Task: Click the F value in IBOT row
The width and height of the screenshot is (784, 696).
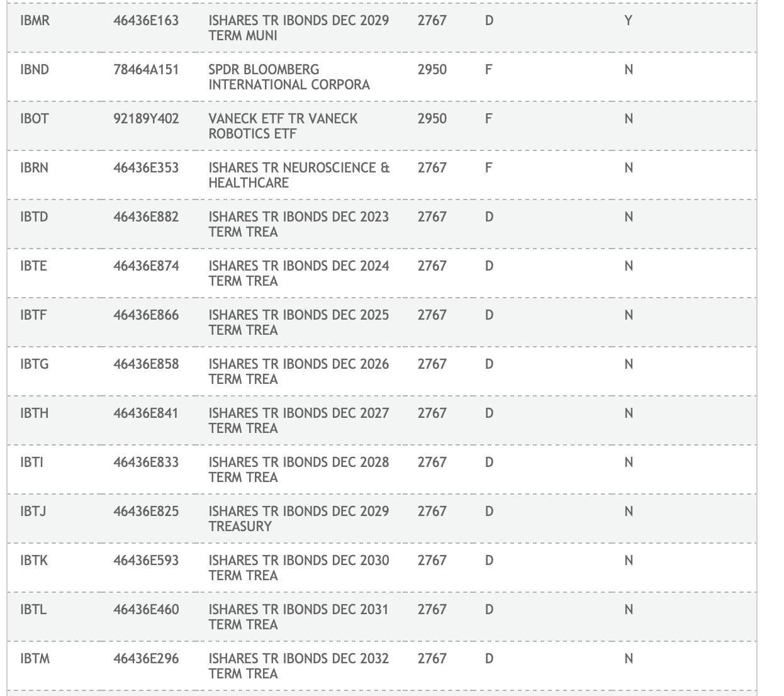Action: pyautogui.click(x=488, y=118)
